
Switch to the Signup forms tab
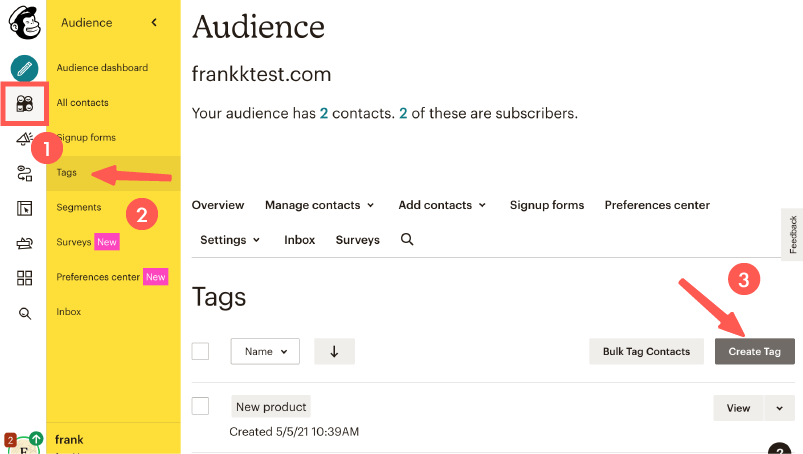[x=546, y=205]
